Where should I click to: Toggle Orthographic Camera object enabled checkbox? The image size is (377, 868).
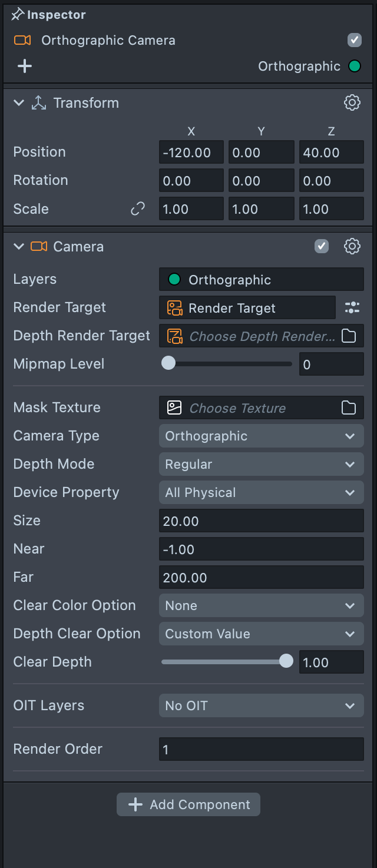354,40
